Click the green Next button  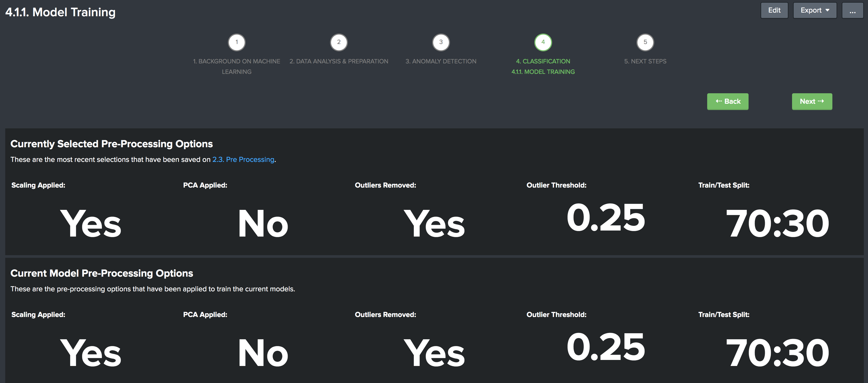[812, 101]
